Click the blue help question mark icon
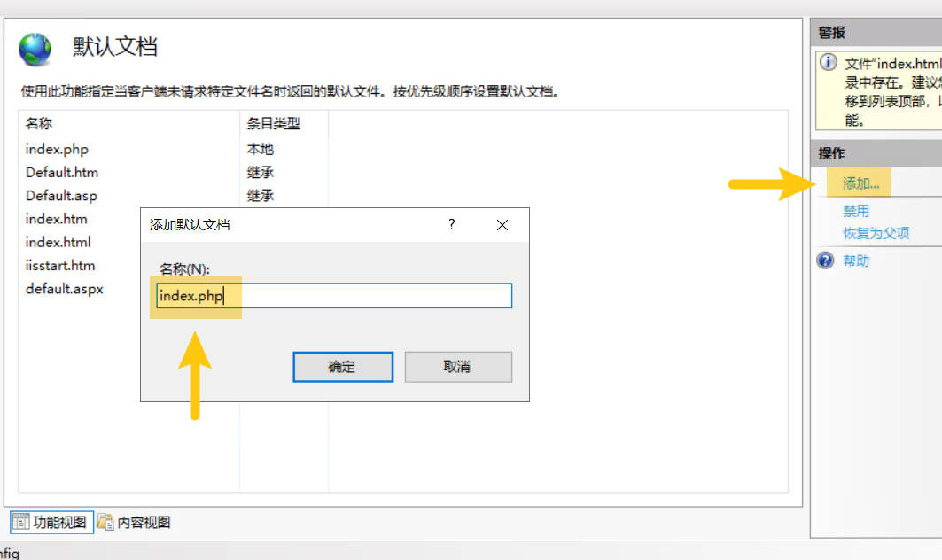Screen dimensions: 942x560 [826, 261]
